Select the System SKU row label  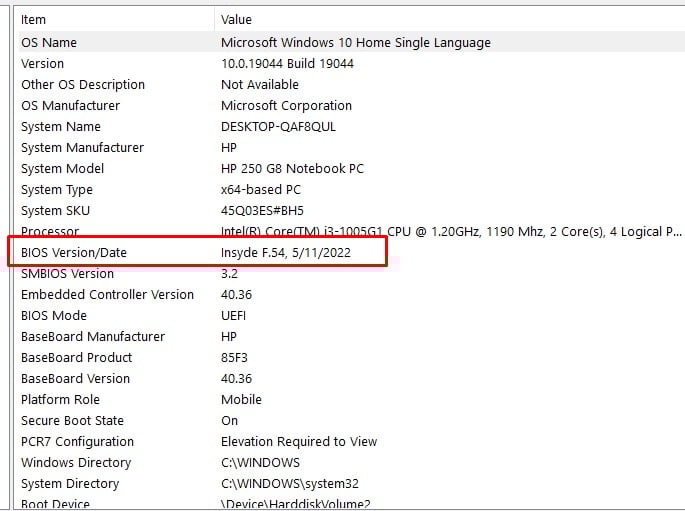(55, 211)
